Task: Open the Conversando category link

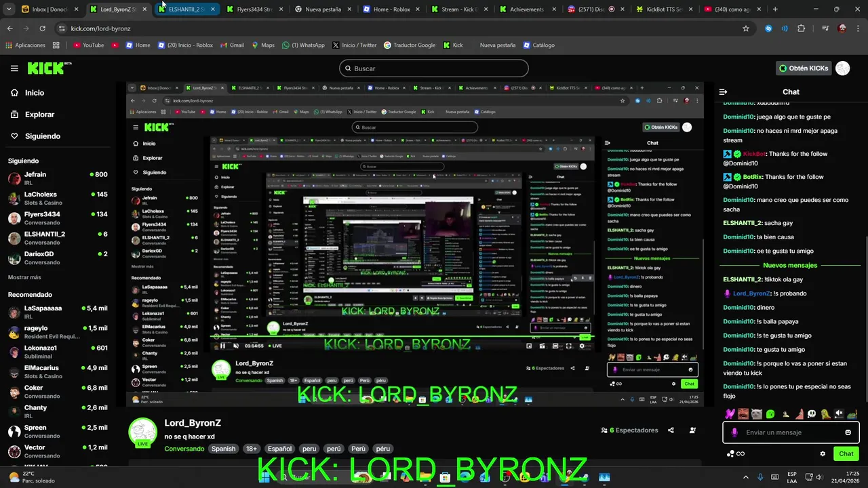Action: pyautogui.click(x=184, y=449)
